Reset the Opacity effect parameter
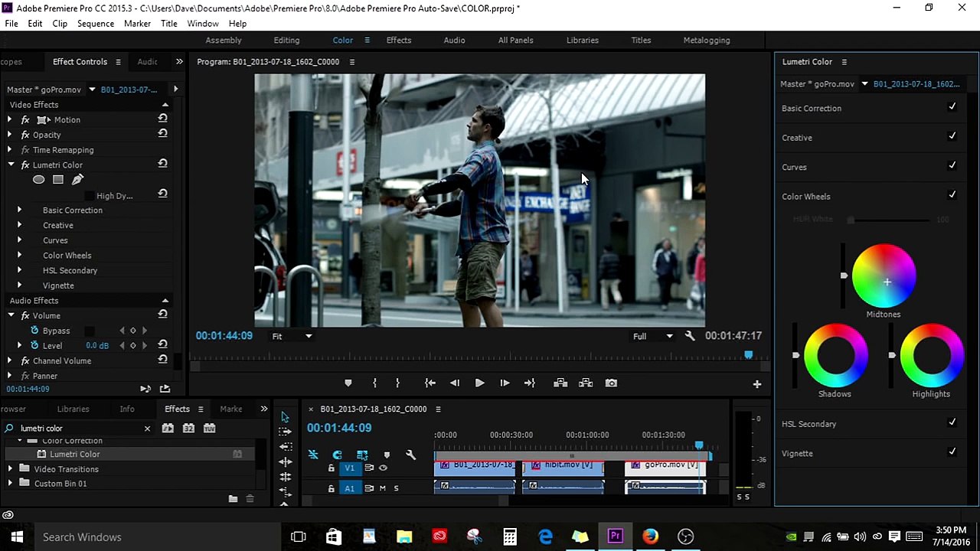 [162, 134]
